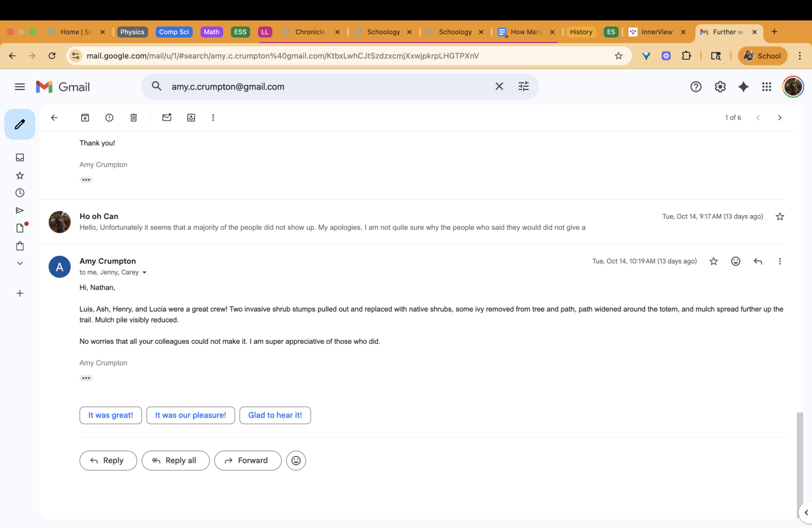Click the Chrome address bar URL
The width and height of the screenshot is (812, 528).
tap(282, 56)
